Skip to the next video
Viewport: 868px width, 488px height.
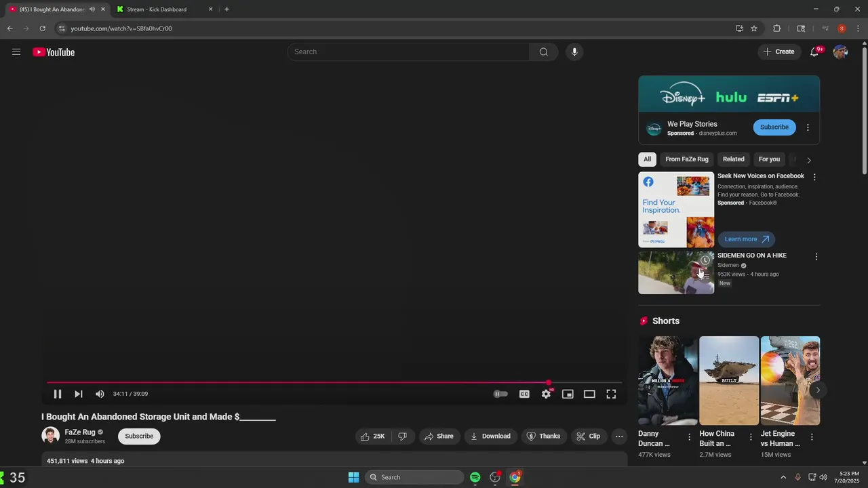[x=79, y=394]
